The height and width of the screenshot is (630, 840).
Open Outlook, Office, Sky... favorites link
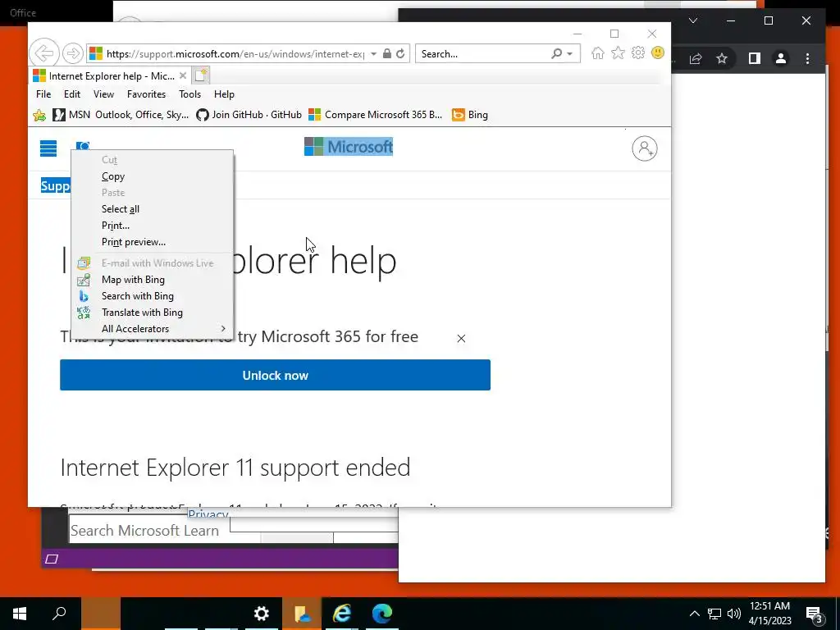142,115
